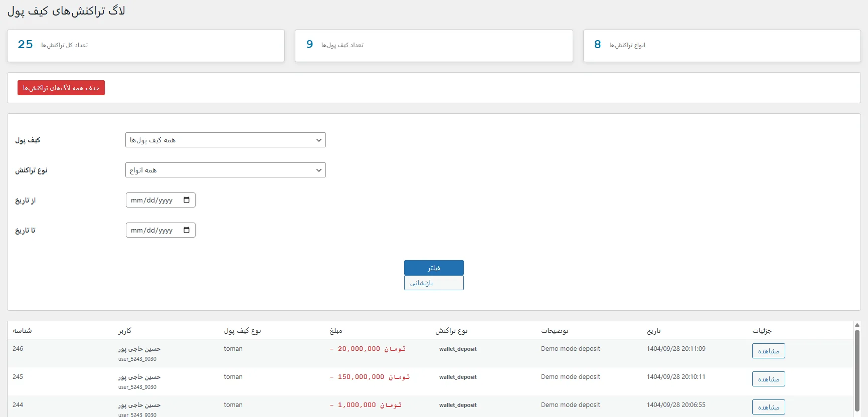The width and height of the screenshot is (868, 417).
Task: Click mm/dd/yyyy text in تا تاریخ input
Action: [151, 230]
